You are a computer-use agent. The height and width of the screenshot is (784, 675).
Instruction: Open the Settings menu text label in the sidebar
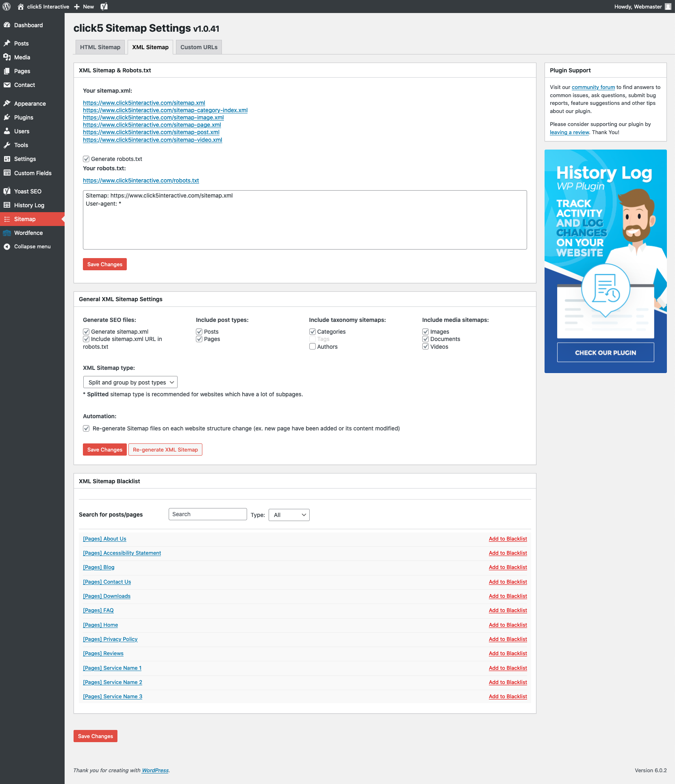(25, 159)
